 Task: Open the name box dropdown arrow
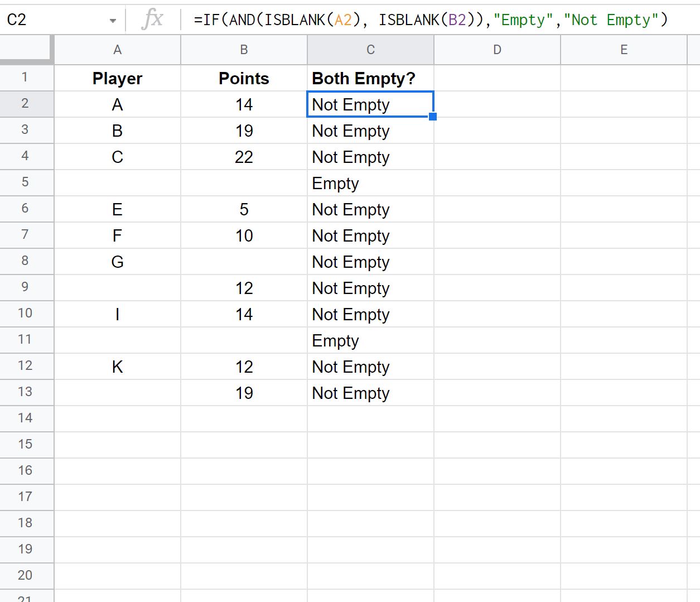click(113, 21)
